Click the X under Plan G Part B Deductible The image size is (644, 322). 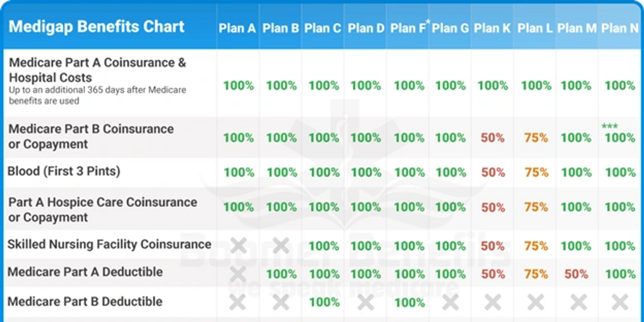(450, 302)
